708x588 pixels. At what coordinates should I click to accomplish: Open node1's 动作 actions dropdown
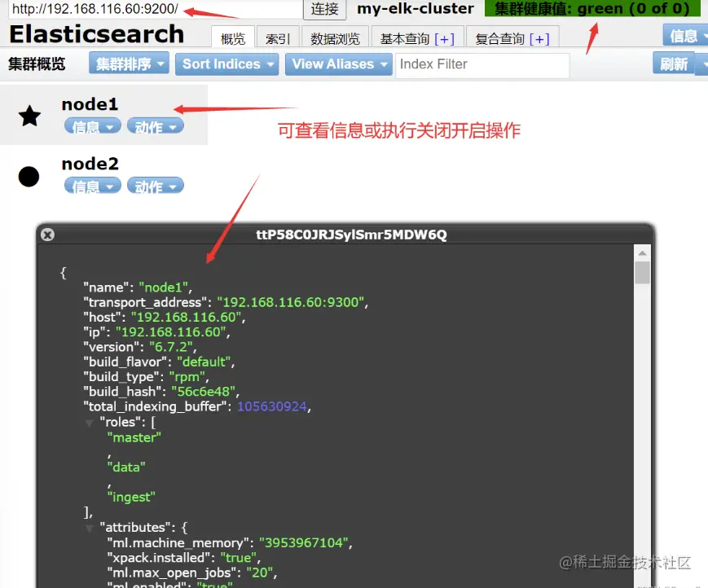(155, 126)
